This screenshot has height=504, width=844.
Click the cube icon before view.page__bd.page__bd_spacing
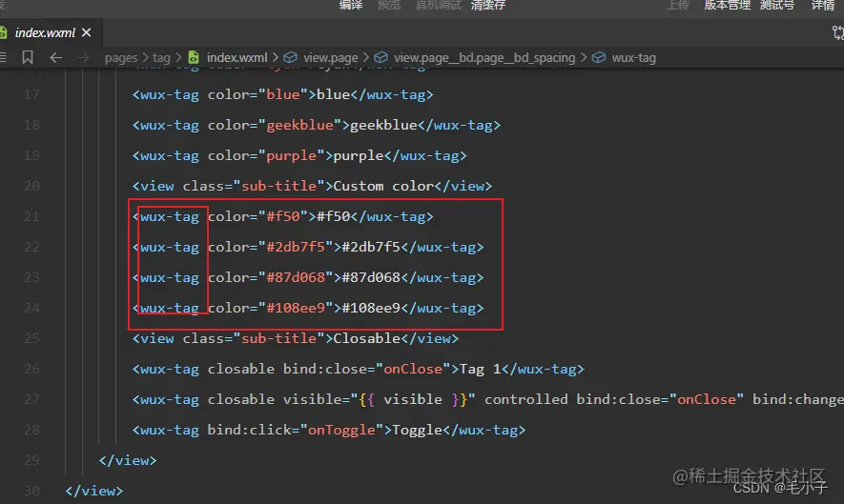[x=381, y=57]
